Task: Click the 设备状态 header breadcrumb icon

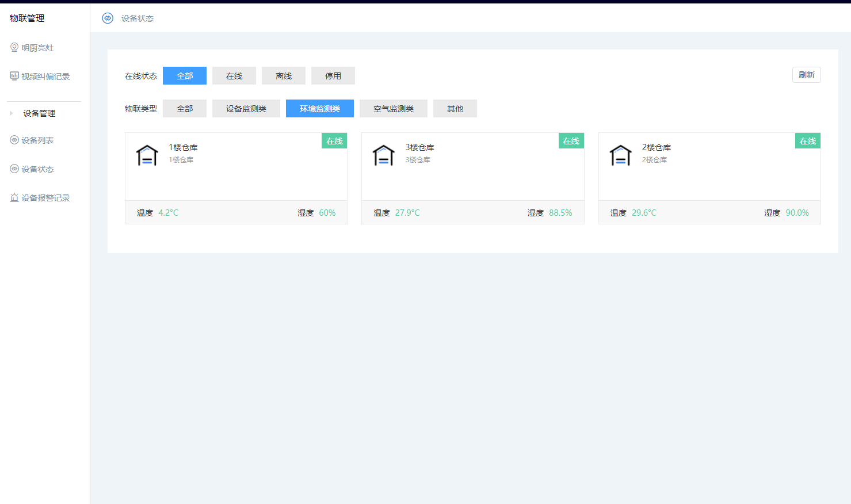Action: 108,18
